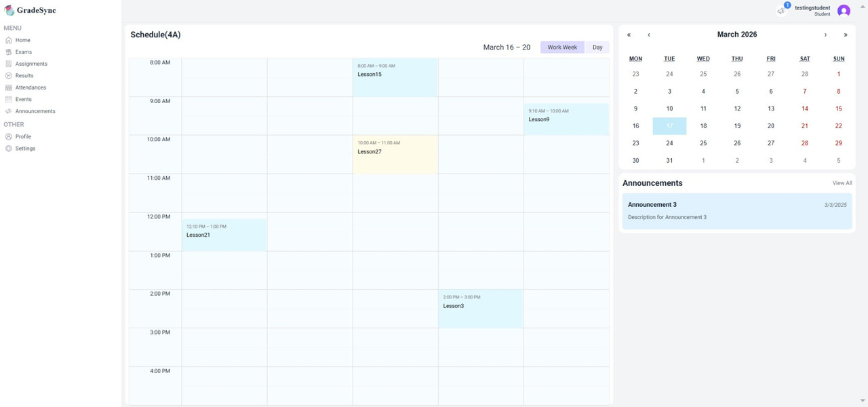Open the Attendances sidebar icon
This screenshot has width=868, height=407.
[8, 88]
